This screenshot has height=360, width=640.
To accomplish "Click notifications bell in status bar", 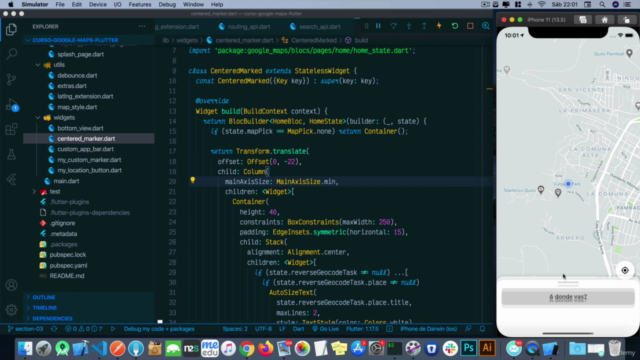I will 482,329.
